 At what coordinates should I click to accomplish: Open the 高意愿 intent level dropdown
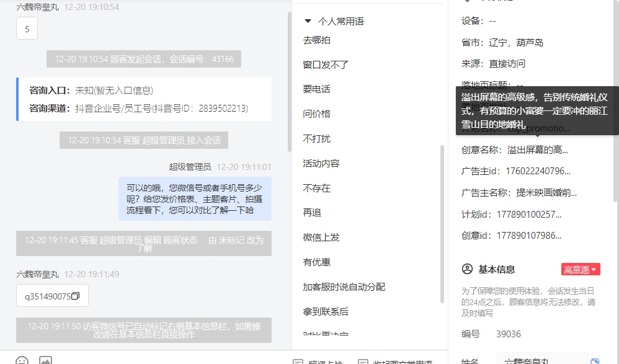pos(581,270)
